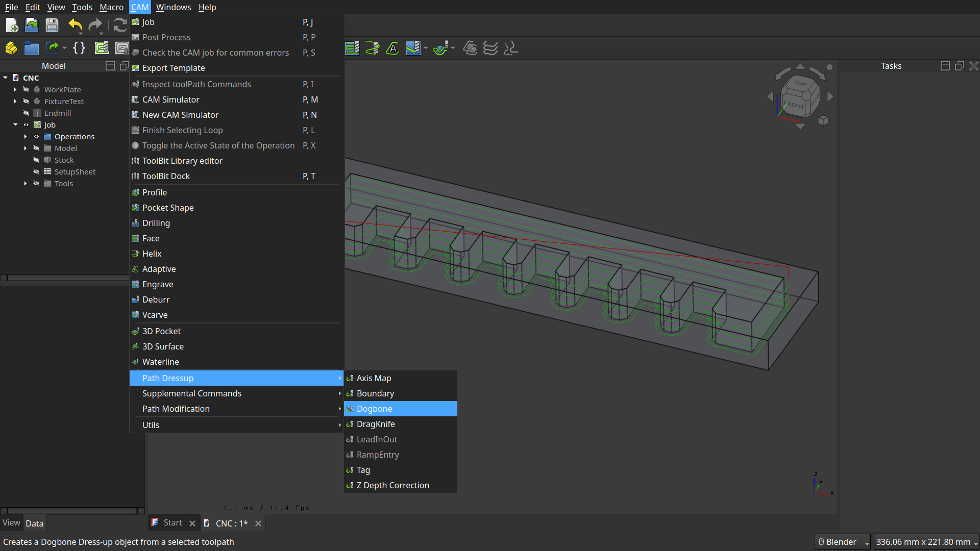Click the grayed Copy operation toolbar icon
This screenshot has width=980, height=551.
(x=470, y=48)
